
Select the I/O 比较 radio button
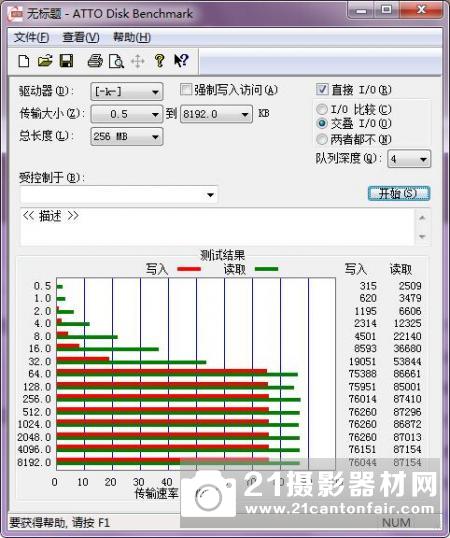(x=322, y=109)
